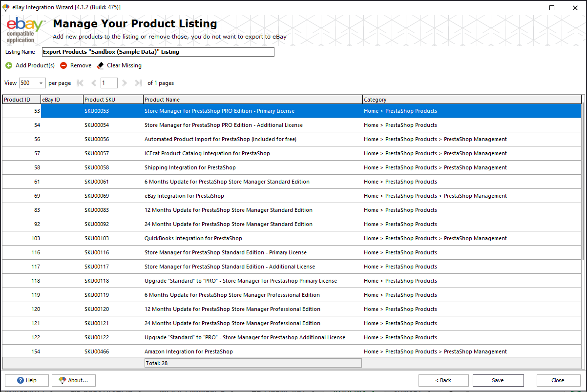587x392 pixels.
Task: Select 6 Months Update Standard Edition row
Action: 292,182
